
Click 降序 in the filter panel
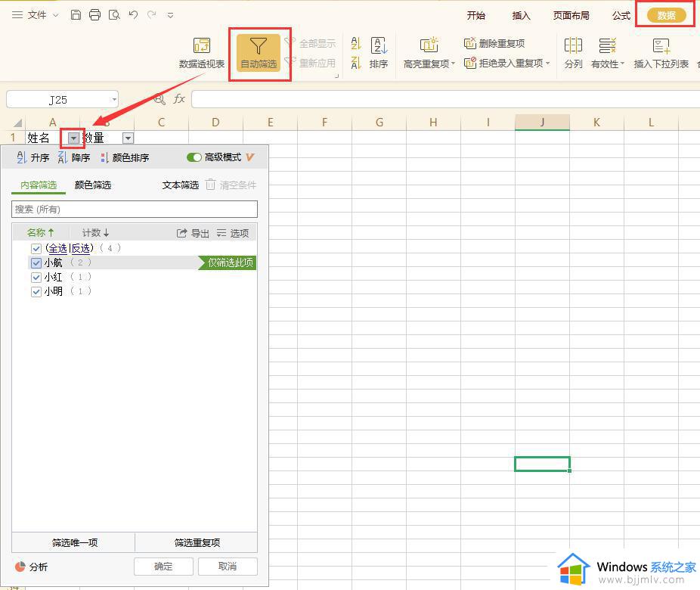[x=74, y=157]
